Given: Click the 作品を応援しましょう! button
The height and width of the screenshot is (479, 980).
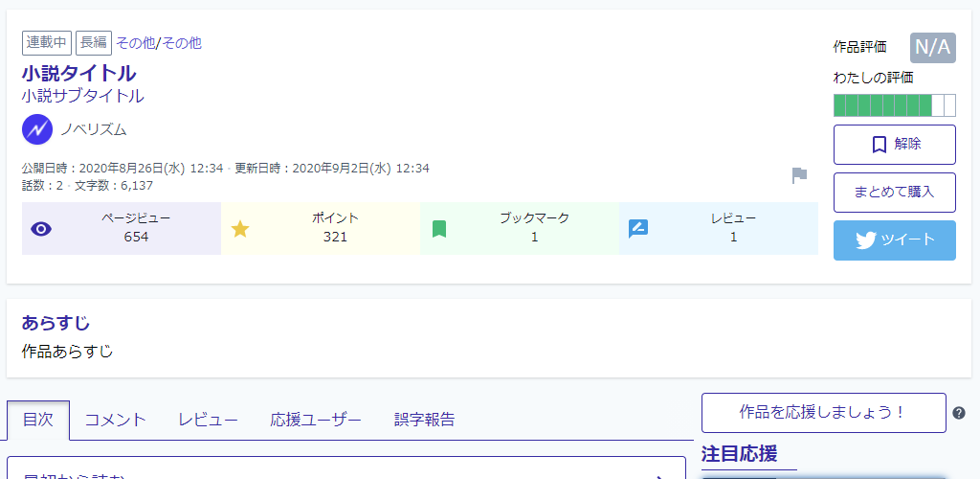Looking at the screenshot, I should (x=823, y=413).
